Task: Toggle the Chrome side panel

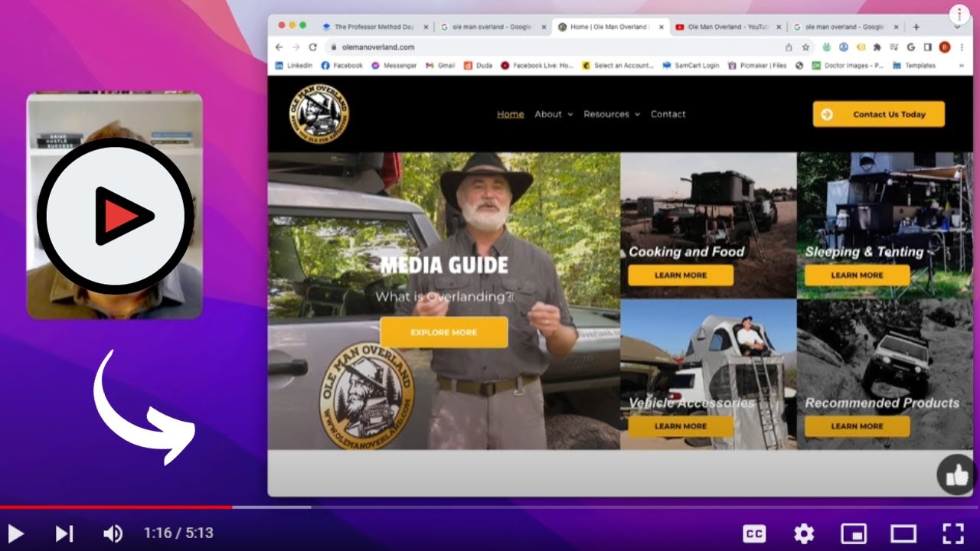Action: pos(927,47)
